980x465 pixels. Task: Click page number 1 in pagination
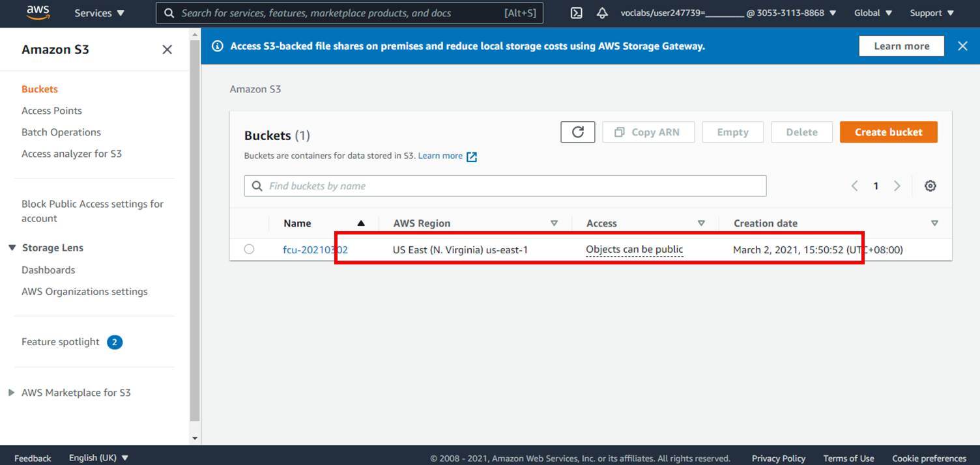pos(876,186)
